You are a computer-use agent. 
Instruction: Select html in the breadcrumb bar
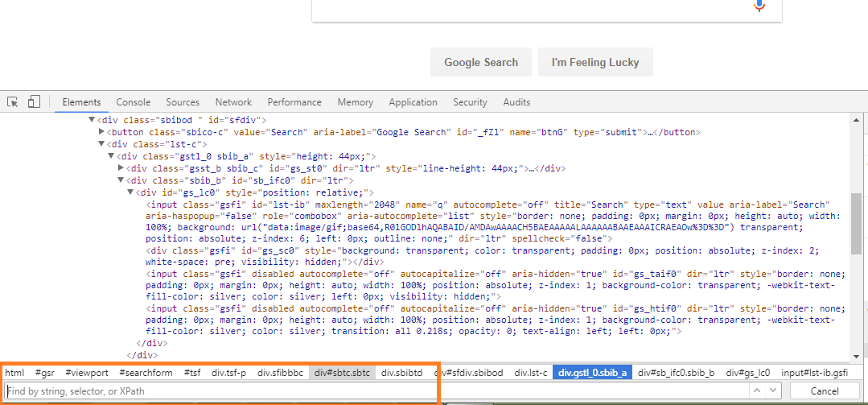point(15,373)
